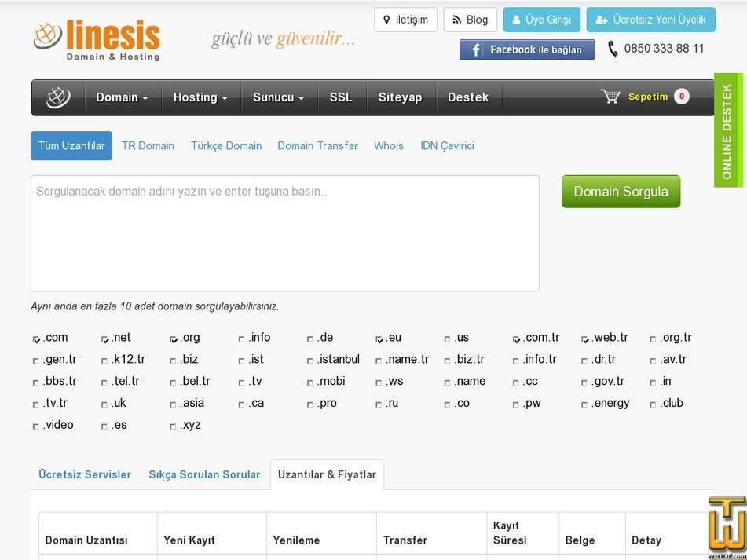Select the .xyz extension checkbox
This screenshot has width=747, height=560.
(x=174, y=426)
